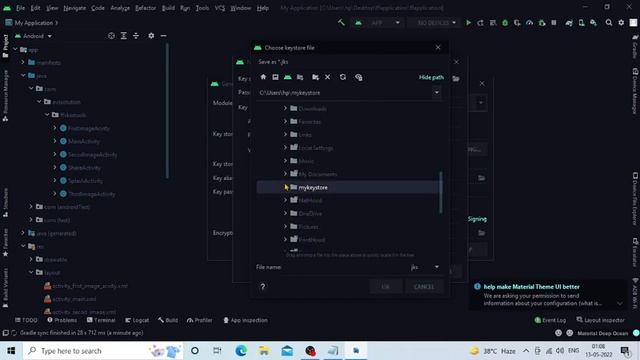The image size is (640, 360).
Task: Select the Pictures folder in chooser
Action: (309, 227)
